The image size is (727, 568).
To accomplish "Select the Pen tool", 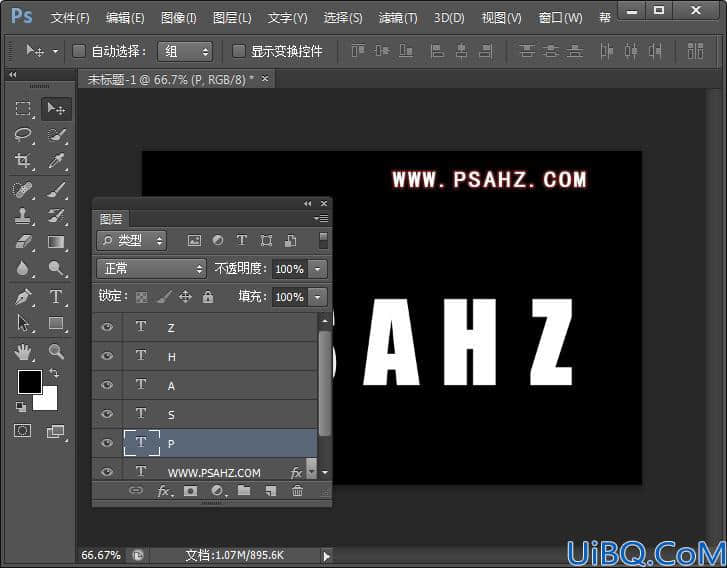I will click(x=23, y=297).
